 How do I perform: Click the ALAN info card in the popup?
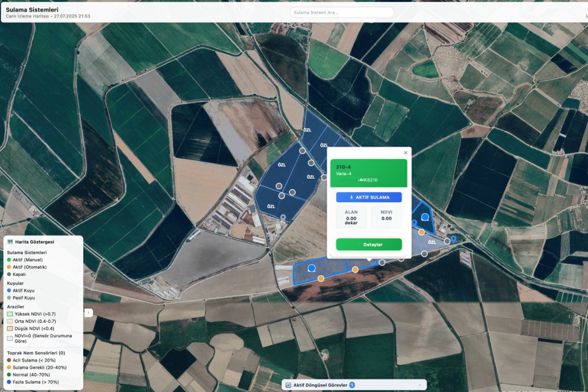click(351, 217)
